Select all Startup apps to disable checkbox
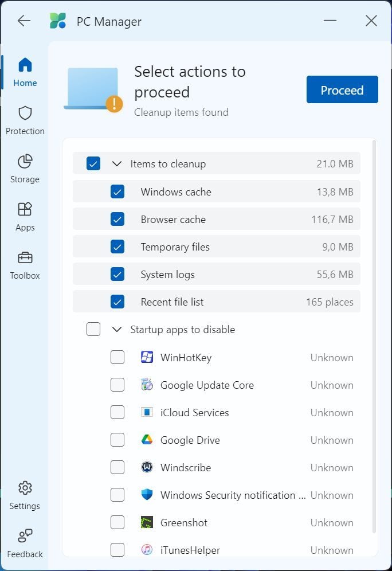Screen dimensions: 392x571 pos(93,329)
